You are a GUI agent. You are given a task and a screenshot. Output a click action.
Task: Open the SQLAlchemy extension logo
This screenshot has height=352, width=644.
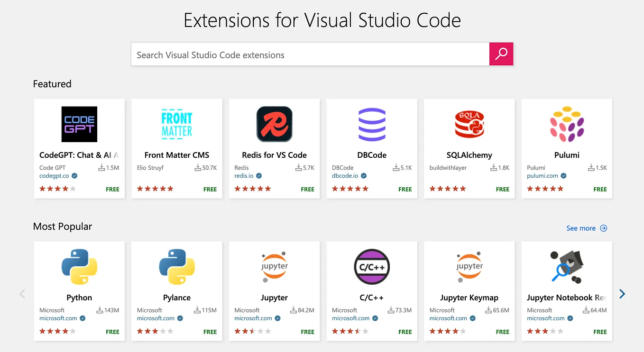pos(469,124)
